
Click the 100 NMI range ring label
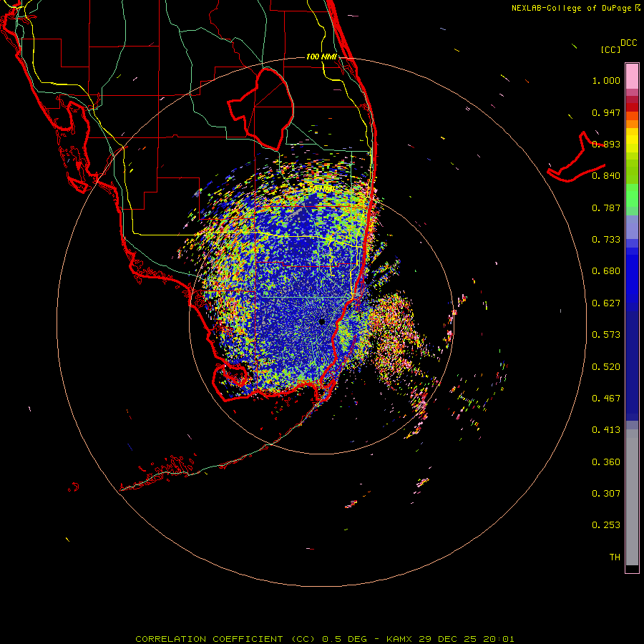tap(321, 57)
